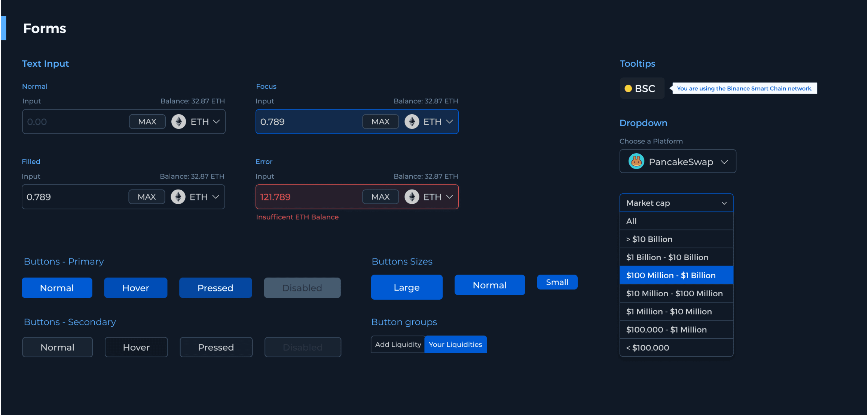Screen dimensions: 868x415
Task: Click the Ethereum icon in the Focus input
Action: [412, 121]
